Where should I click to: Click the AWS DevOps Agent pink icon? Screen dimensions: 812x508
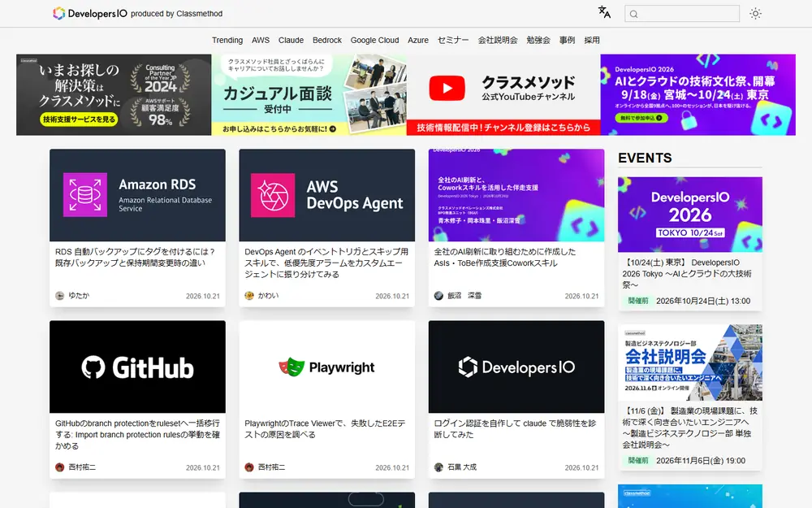point(273,195)
